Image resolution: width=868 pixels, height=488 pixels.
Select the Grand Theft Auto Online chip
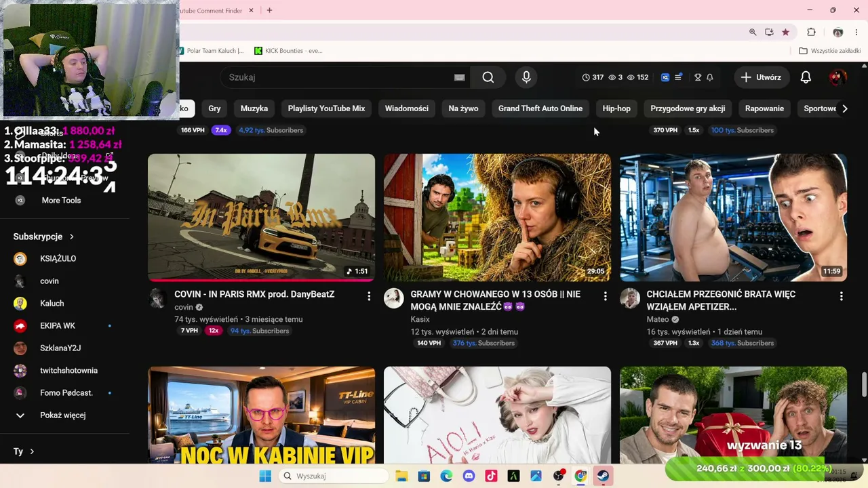coord(540,108)
